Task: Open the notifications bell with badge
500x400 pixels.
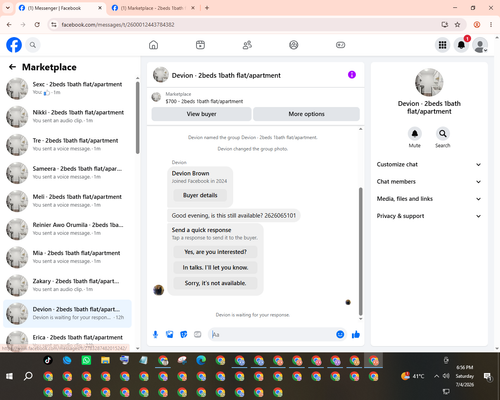Action: tap(461, 45)
